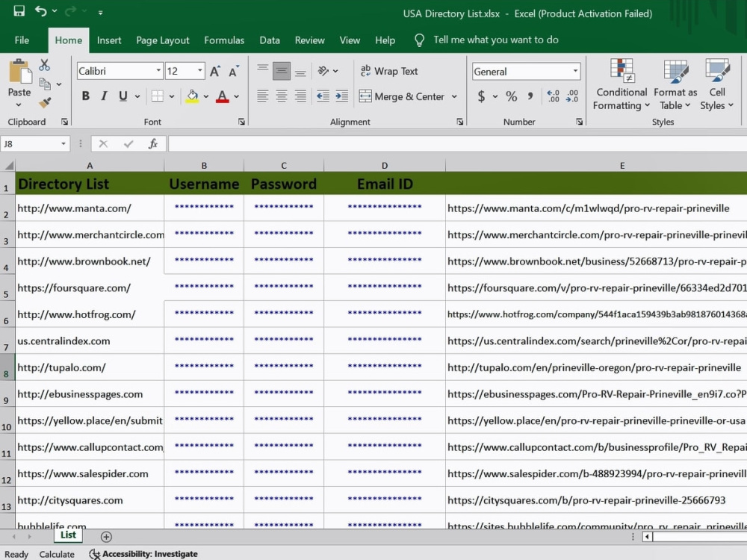747x560 pixels.
Task: Open Cell Styles menu
Action: [717, 85]
